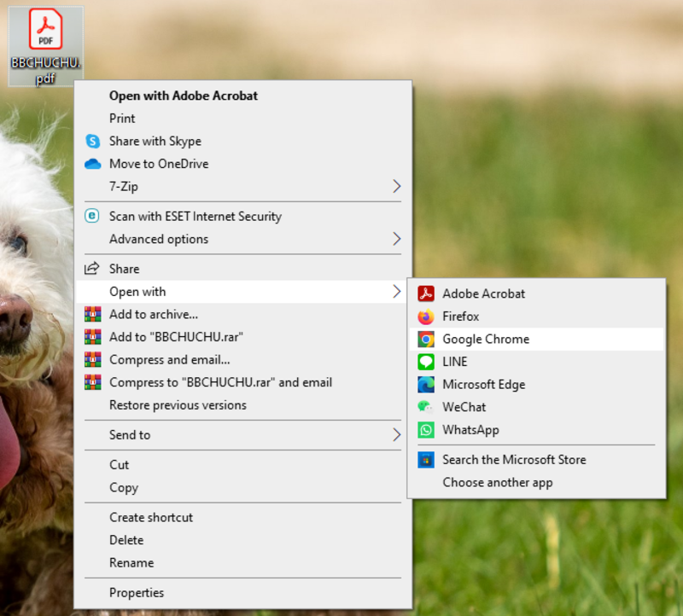This screenshot has width=683, height=616.
Task: Click Create shortcut in context menu
Action: click(151, 517)
